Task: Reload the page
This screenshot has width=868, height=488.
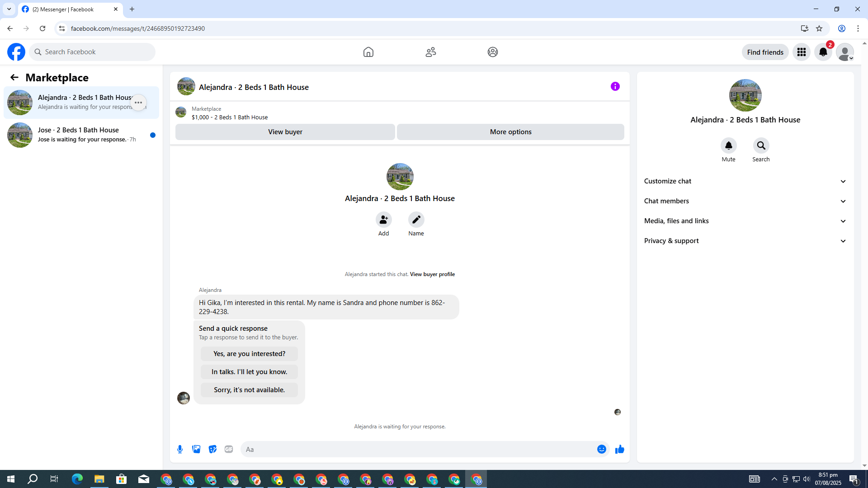Action: 42,28
